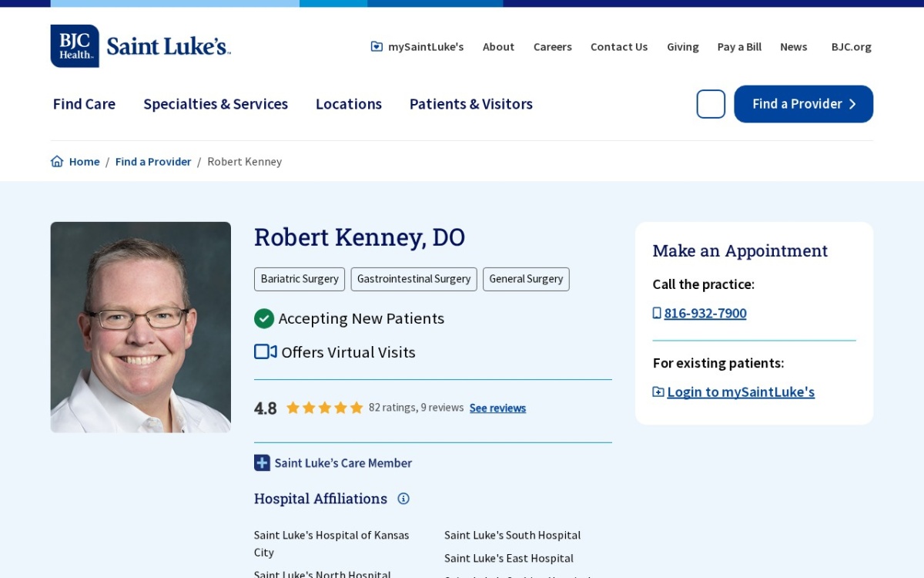Click the BJC Health Saint Luke's logo
This screenshot has width=924, height=578.
(x=141, y=46)
